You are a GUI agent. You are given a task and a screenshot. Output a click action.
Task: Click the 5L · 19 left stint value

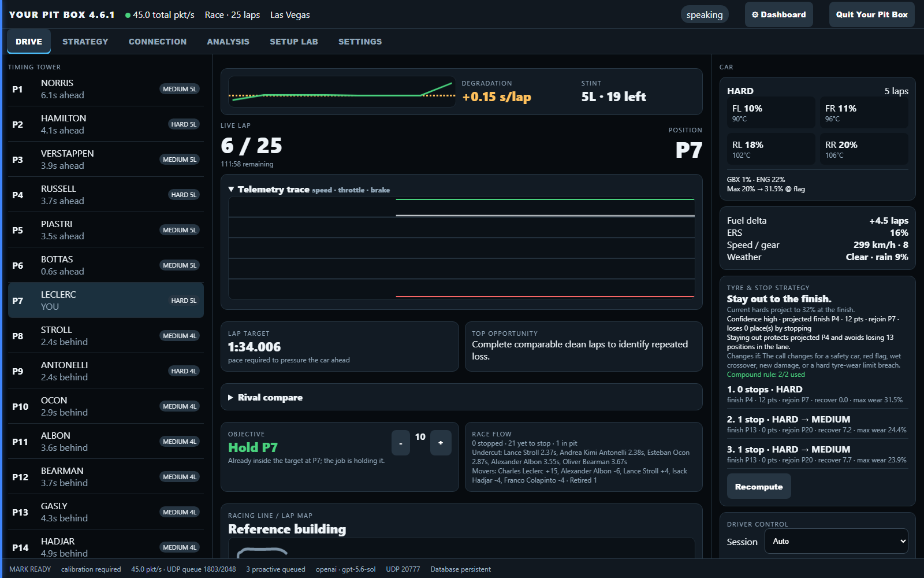613,97
